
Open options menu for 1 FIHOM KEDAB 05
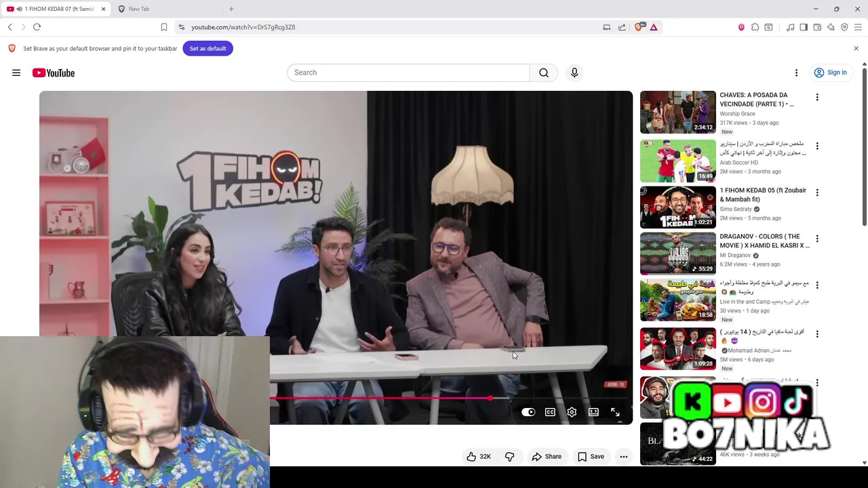[x=817, y=192]
